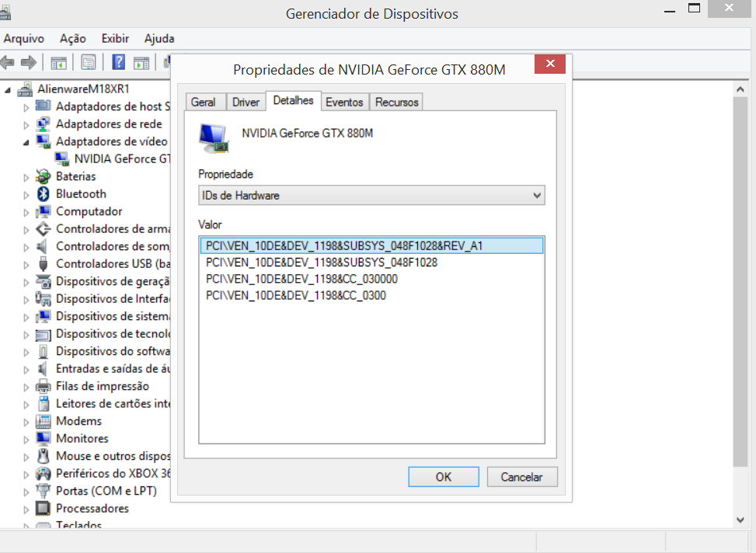Open the Exibir menu
Screen dimensions: 756x553
pyautogui.click(x=115, y=39)
